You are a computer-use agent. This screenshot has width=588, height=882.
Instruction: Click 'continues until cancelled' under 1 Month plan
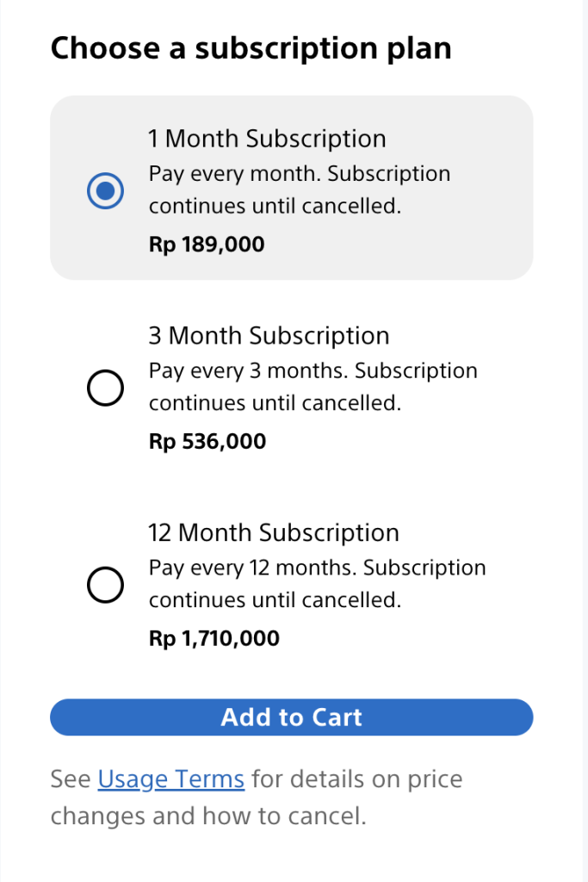coord(275,206)
